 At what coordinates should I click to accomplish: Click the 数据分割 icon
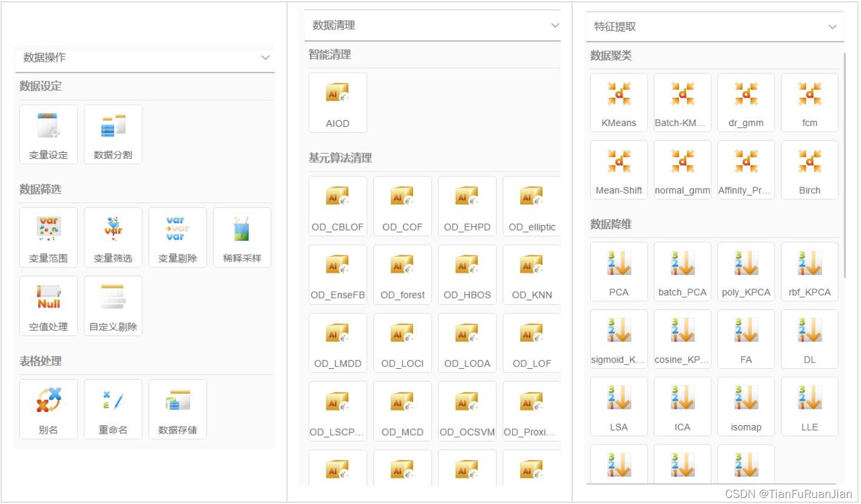tap(113, 133)
